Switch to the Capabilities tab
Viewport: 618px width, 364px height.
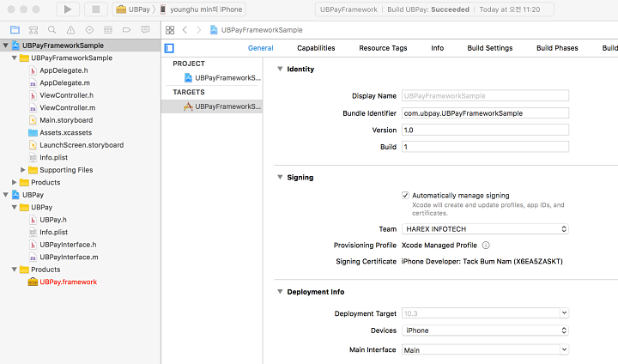(x=316, y=48)
